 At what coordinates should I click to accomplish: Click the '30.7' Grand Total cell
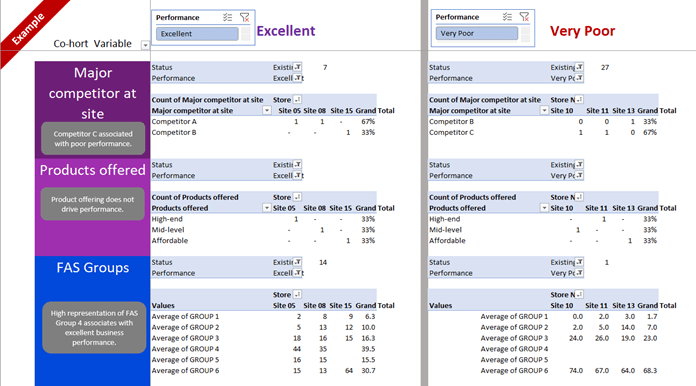[x=368, y=370]
